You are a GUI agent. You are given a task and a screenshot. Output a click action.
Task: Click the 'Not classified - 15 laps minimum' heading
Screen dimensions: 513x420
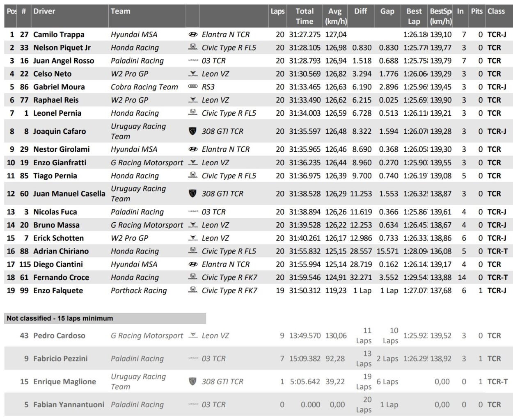click(x=60, y=318)
